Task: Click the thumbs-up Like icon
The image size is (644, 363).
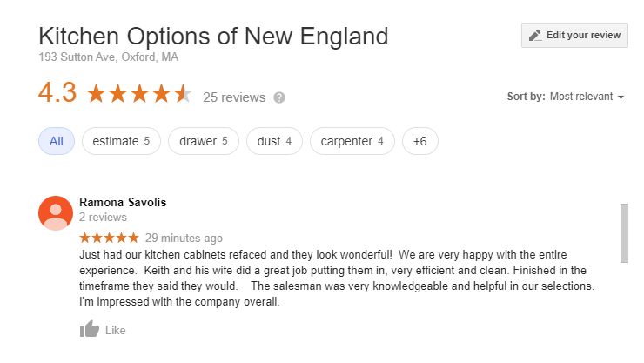Action: [x=90, y=329]
